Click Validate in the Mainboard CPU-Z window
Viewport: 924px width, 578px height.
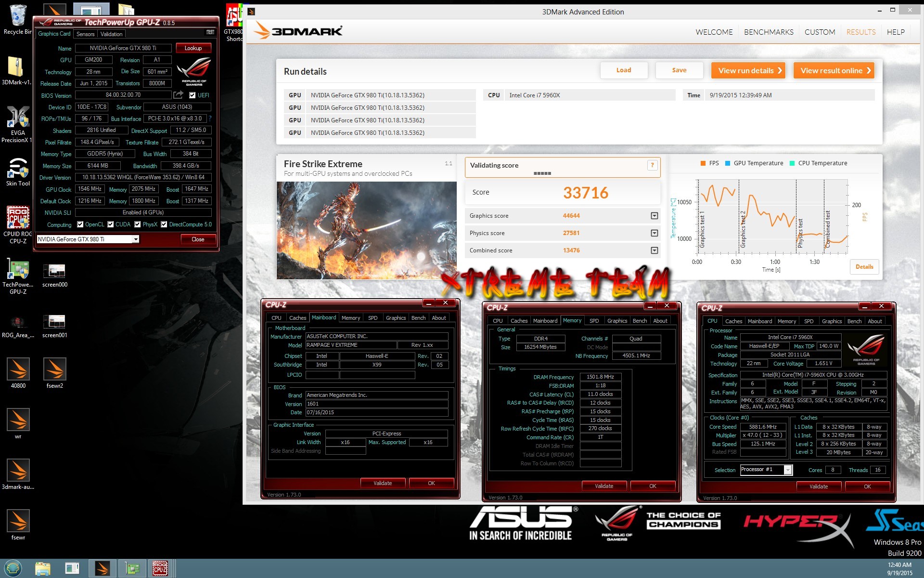pyautogui.click(x=383, y=483)
